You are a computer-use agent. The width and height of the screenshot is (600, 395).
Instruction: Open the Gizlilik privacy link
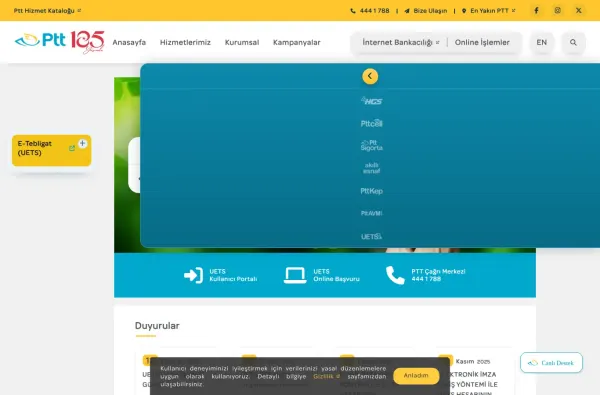click(326, 376)
